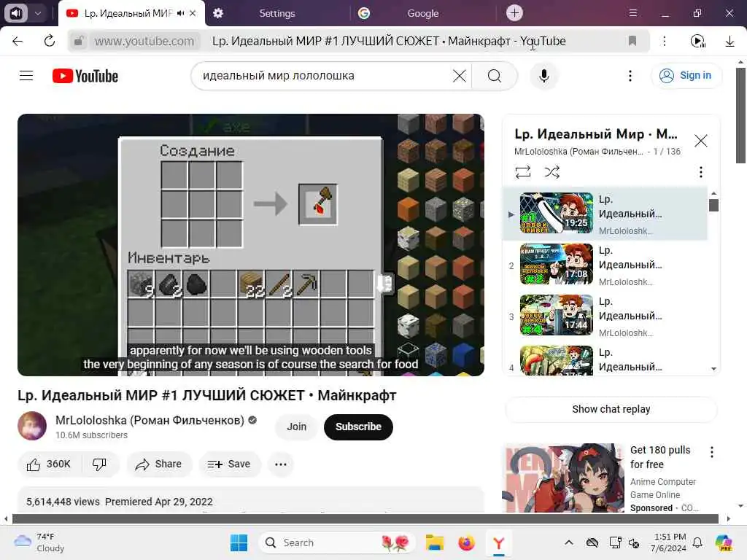The height and width of the screenshot is (560, 747).
Task: Select playlist video number 4
Action: [x=605, y=359]
